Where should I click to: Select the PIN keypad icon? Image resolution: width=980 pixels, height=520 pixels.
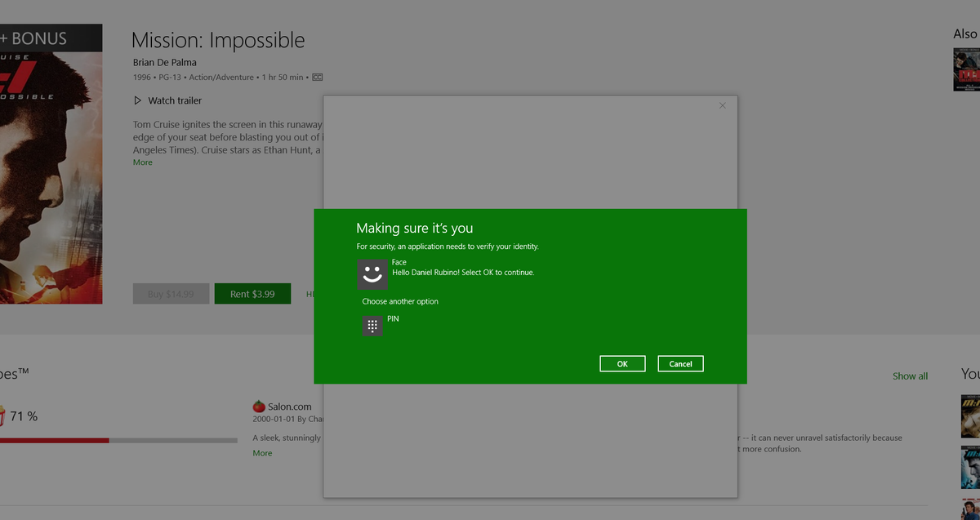(372, 326)
